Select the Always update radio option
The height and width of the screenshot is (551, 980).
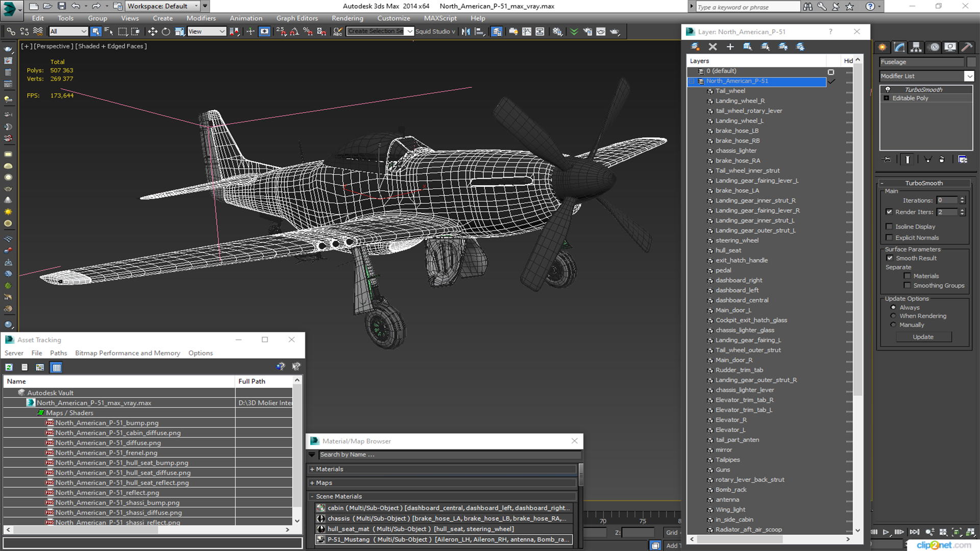[x=893, y=308]
